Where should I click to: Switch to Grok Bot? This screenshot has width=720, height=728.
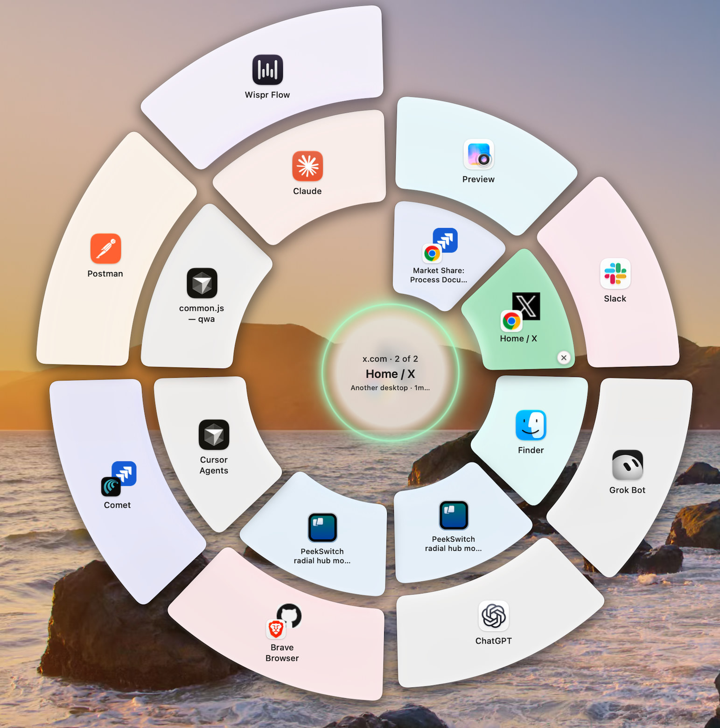(627, 471)
